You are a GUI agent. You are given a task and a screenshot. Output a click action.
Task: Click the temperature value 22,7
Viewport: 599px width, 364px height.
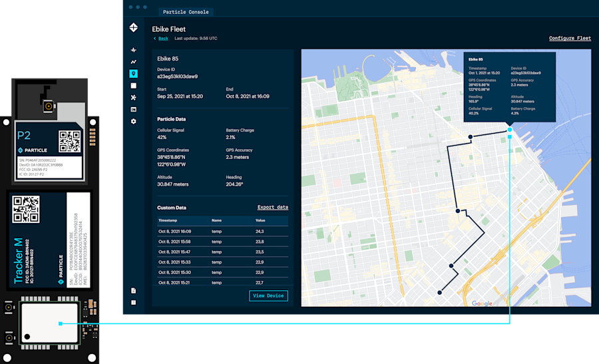coord(260,283)
